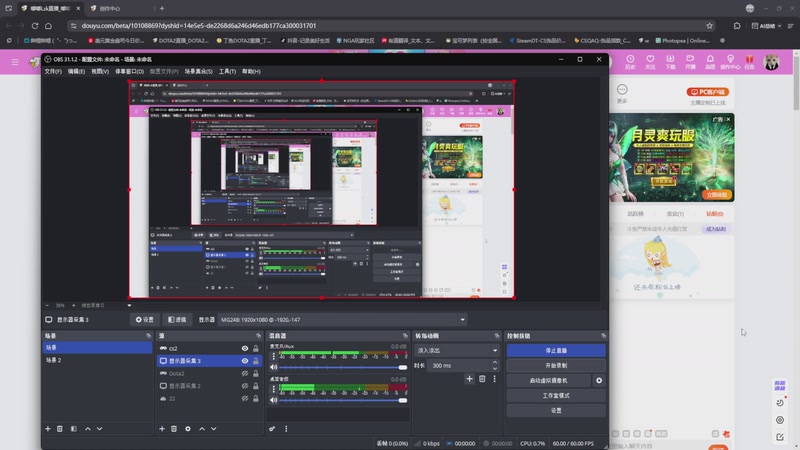The height and width of the screenshot is (450, 800).
Task: Add a scene transition with the plus icon
Action: [469, 379]
